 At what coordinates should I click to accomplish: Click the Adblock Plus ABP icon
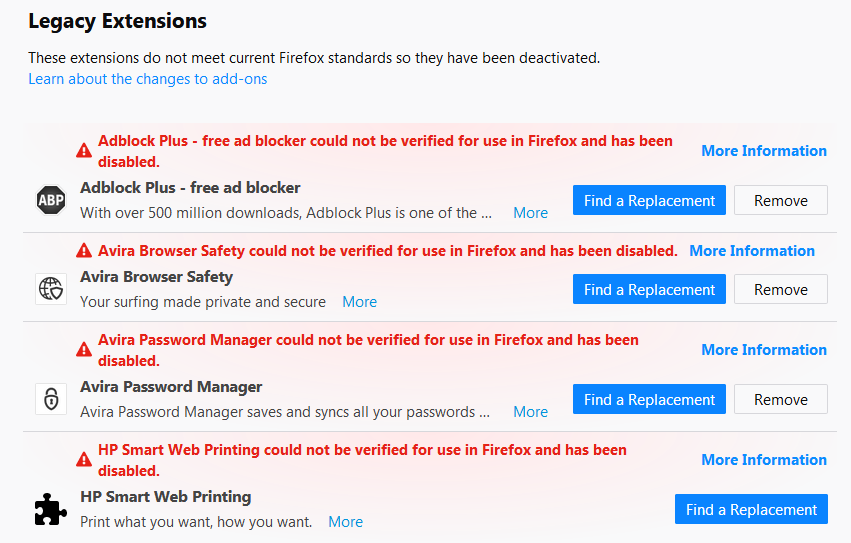(x=51, y=200)
